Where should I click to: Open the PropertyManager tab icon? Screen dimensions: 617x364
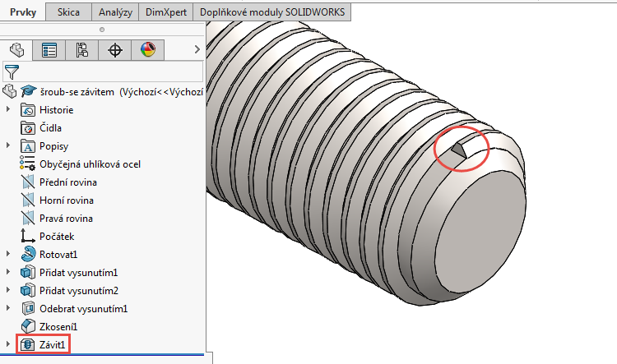pos(49,50)
